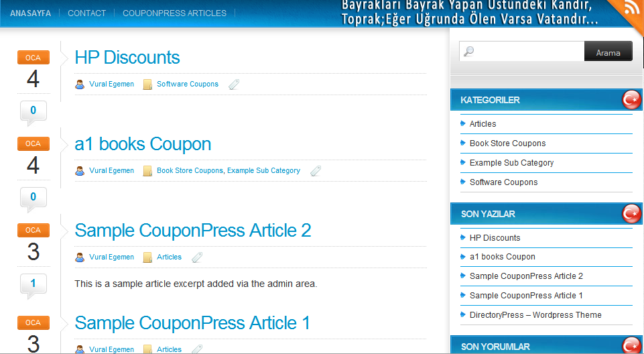Click folder icon next to Software Coupons

147,84
